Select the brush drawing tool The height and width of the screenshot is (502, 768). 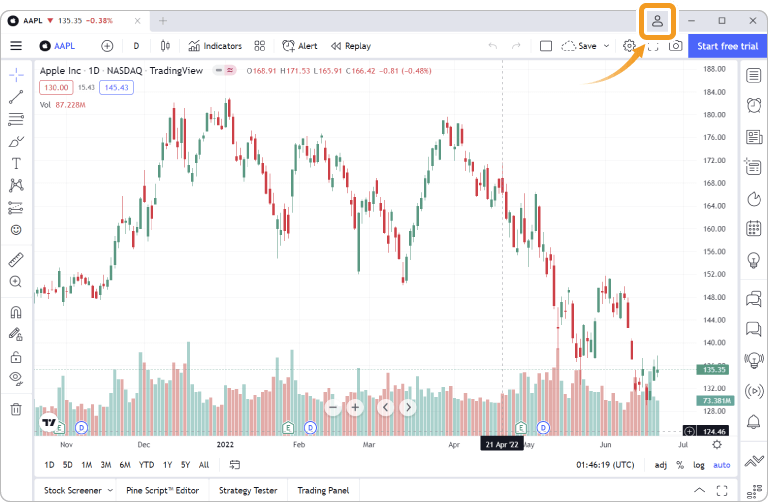tap(16, 142)
